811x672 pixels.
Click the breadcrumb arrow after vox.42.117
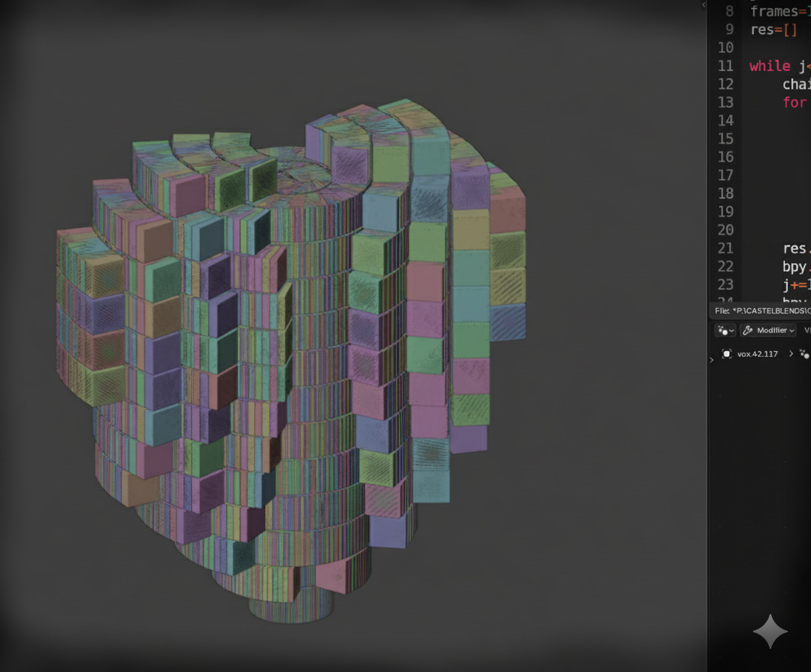click(791, 354)
